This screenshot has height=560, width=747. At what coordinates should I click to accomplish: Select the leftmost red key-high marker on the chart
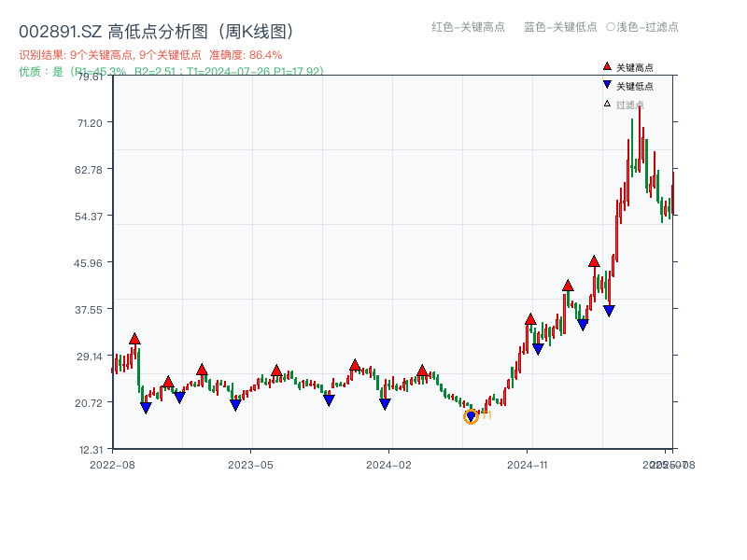[135, 337]
